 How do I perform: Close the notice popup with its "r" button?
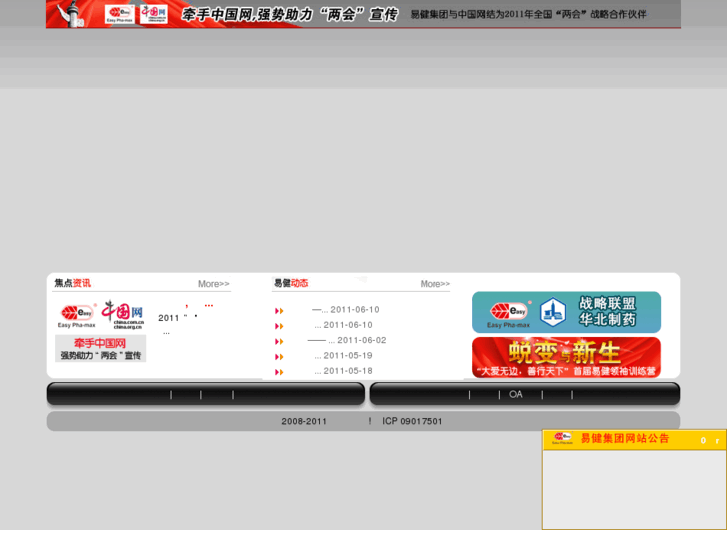tap(717, 440)
